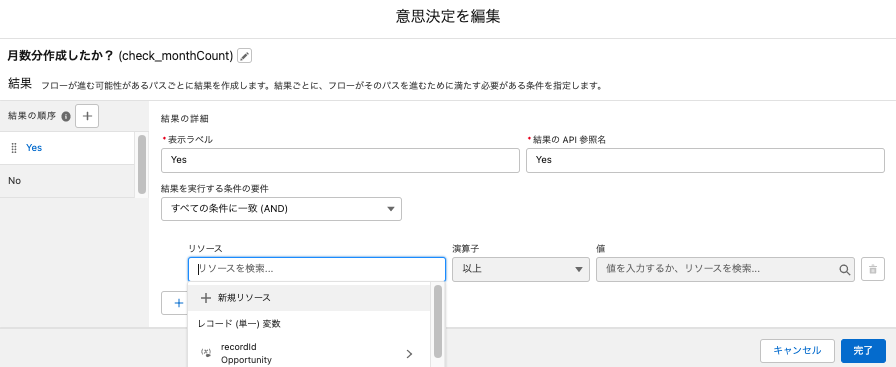Click the pencil edit icon beside check_monthCount
Viewport: 896px width, 367px height.
245,55
